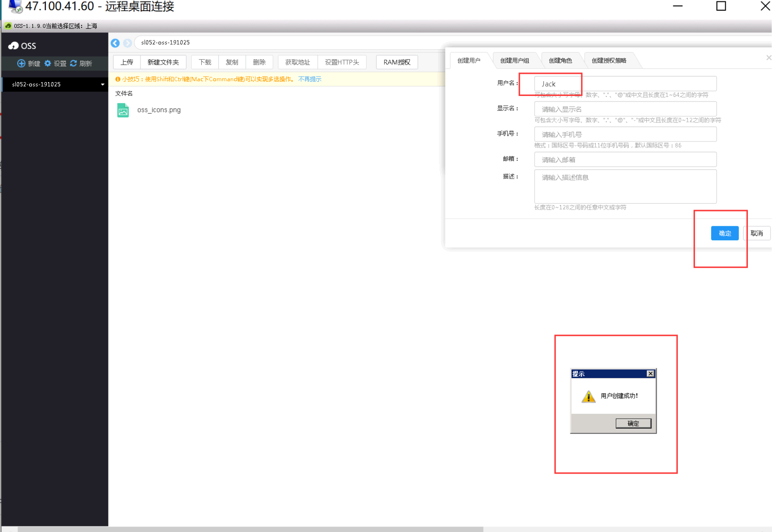Click the 设置HTTP头 button
Viewport: 772px width, 532px height.
click(342, 62)
